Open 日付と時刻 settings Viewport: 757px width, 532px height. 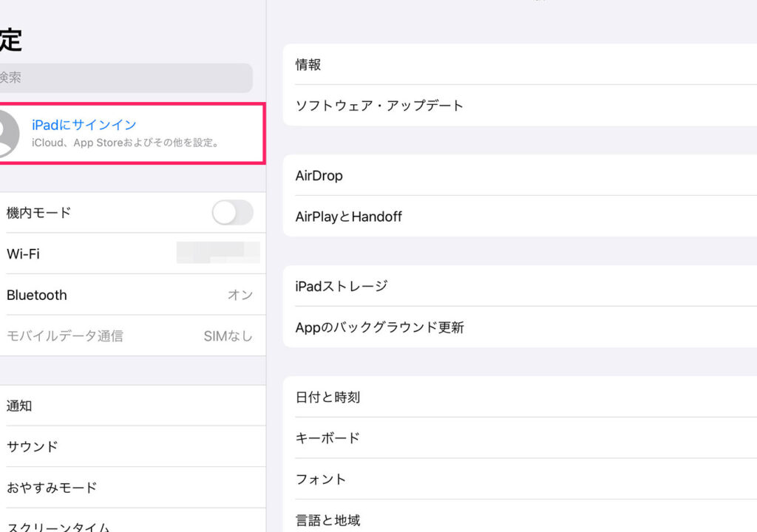point(517,397)
